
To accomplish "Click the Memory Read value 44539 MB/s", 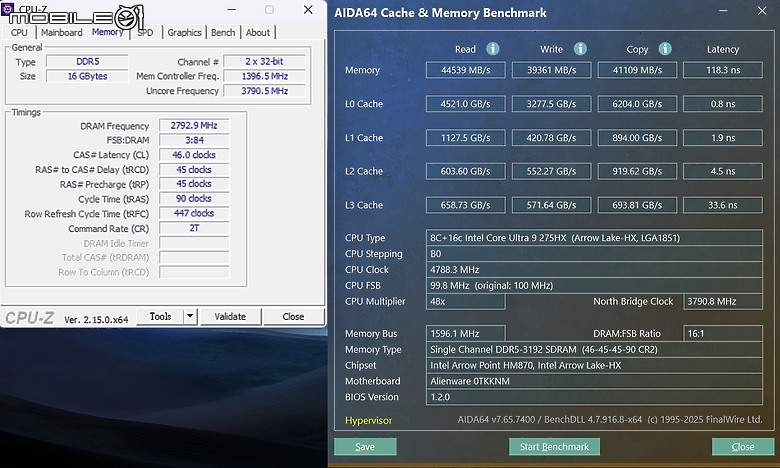I will pos(466,70).
